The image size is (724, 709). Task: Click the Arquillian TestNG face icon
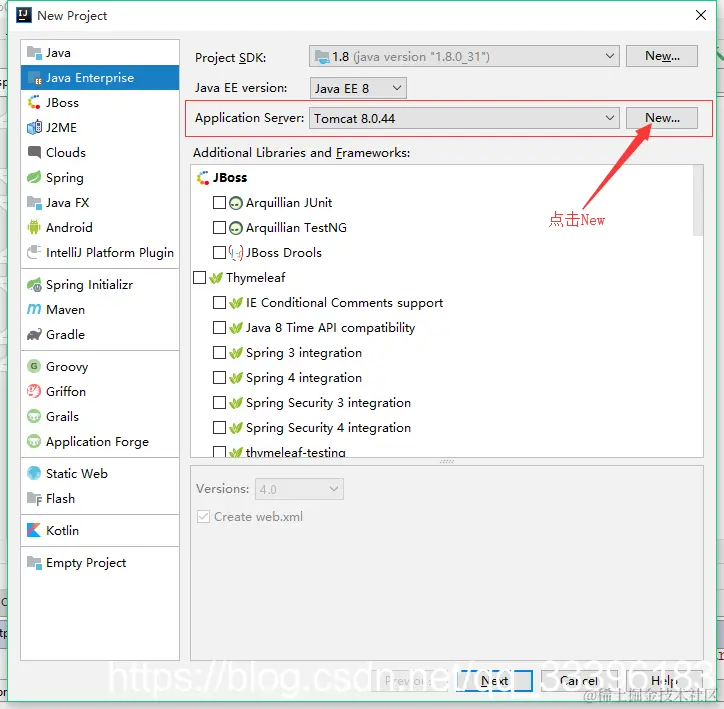click(x=236, y=228)
